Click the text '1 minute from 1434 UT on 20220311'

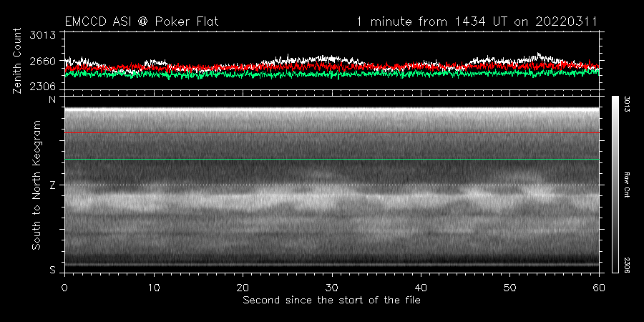(477, 21)
